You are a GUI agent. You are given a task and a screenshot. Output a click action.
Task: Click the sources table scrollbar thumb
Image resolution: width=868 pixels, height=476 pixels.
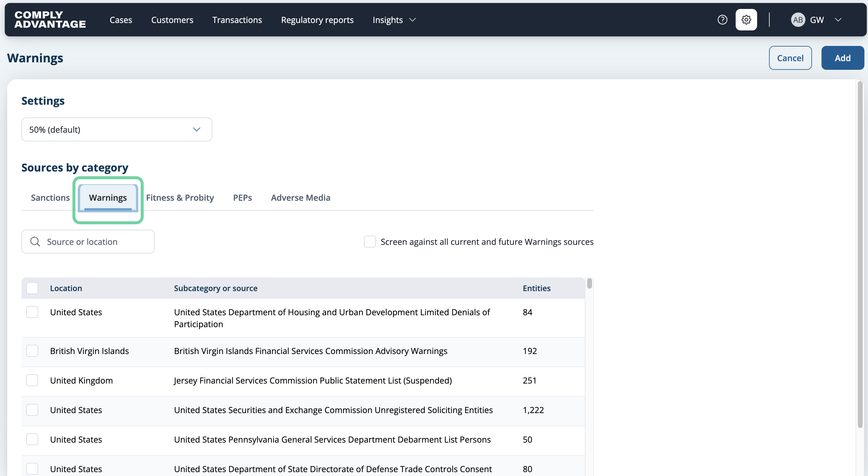point(589,284)
